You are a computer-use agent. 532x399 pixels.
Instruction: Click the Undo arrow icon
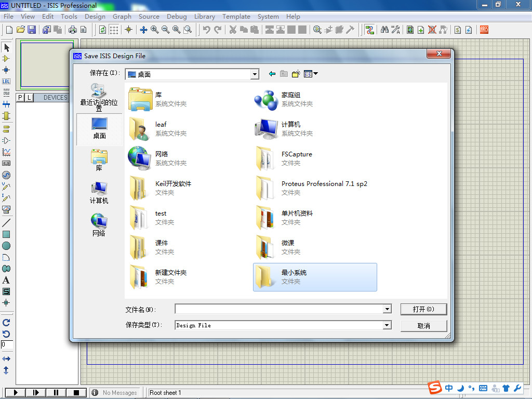point(206,30)
